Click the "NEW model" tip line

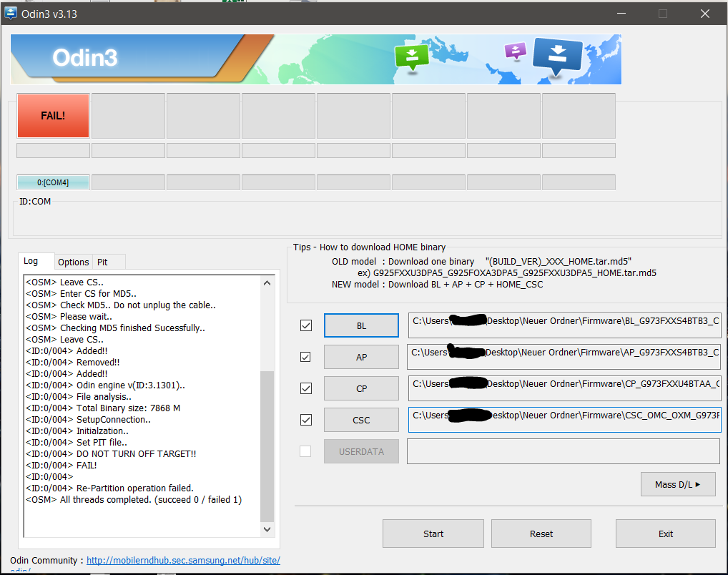(438, 284)
